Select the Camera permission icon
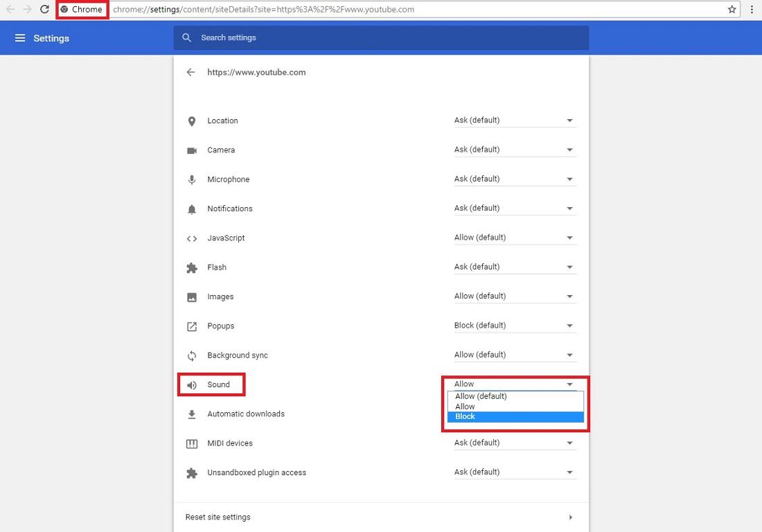 pyautogui.click(x=192, y=150)
